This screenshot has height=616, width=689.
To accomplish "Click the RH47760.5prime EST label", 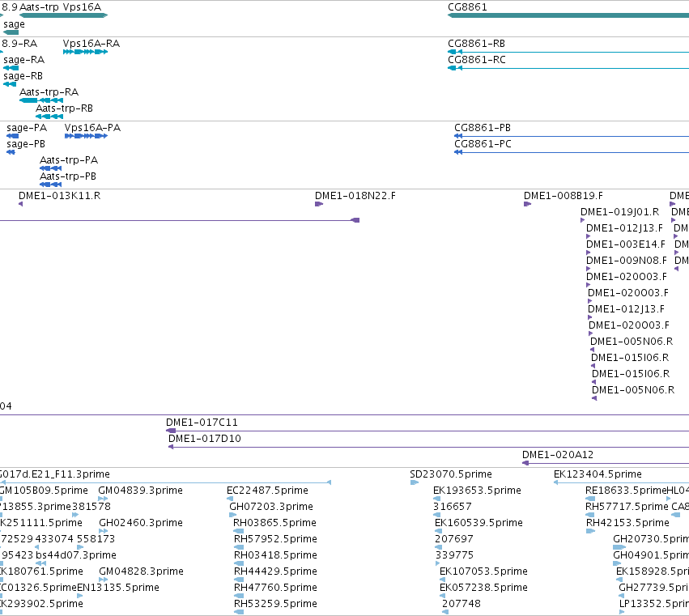I will point(275,588).
